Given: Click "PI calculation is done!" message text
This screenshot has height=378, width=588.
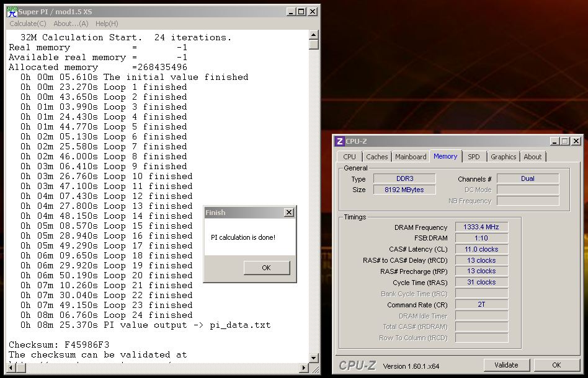Looking at the screenshot, I should (243, 237).
